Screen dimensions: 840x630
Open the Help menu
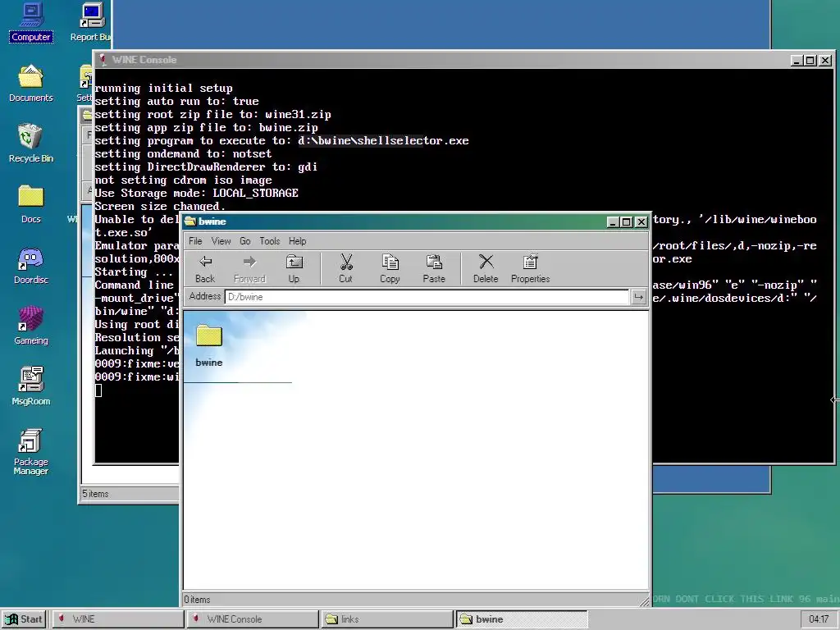(297, 241)
